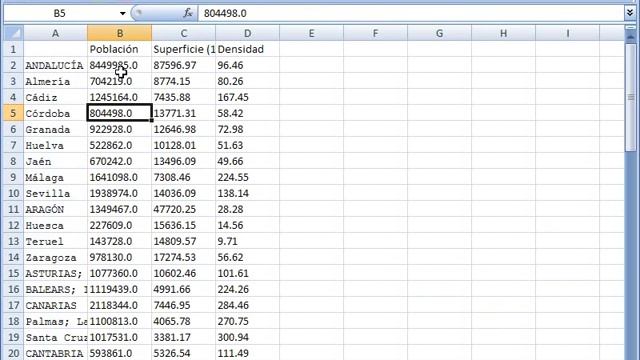640x360 pixels.
Task: Select column A header
Action: 56,33
